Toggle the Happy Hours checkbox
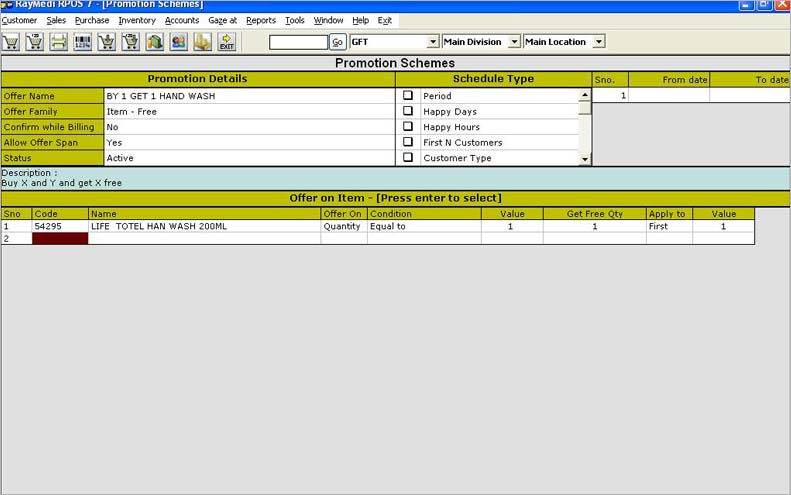This screenshot has height=495, width=791. 408,127
